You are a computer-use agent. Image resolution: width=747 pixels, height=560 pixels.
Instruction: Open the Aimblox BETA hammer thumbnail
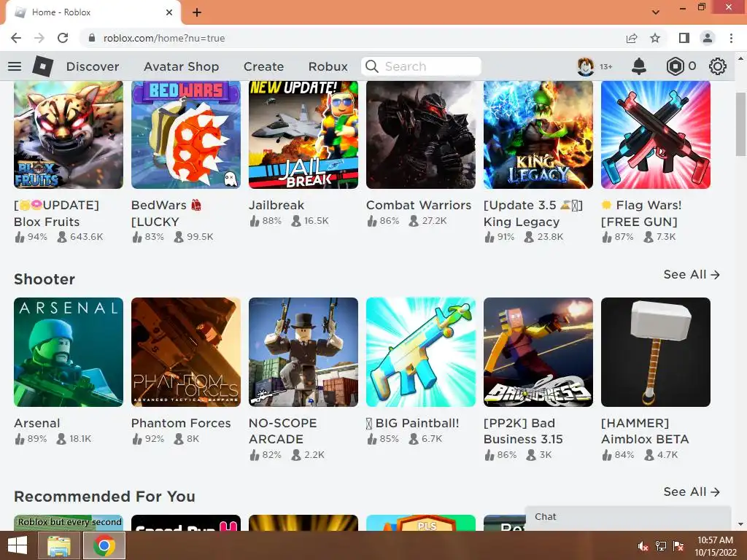pos(656,352)
